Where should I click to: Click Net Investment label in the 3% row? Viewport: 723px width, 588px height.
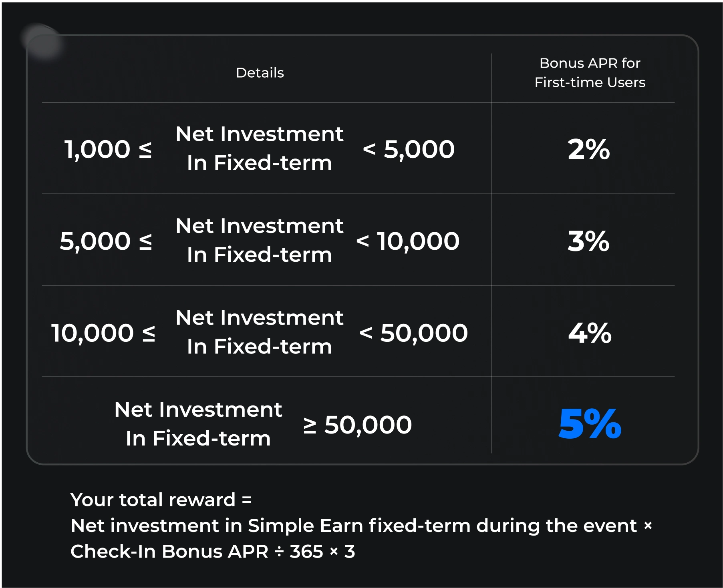(x=260, y=226)
